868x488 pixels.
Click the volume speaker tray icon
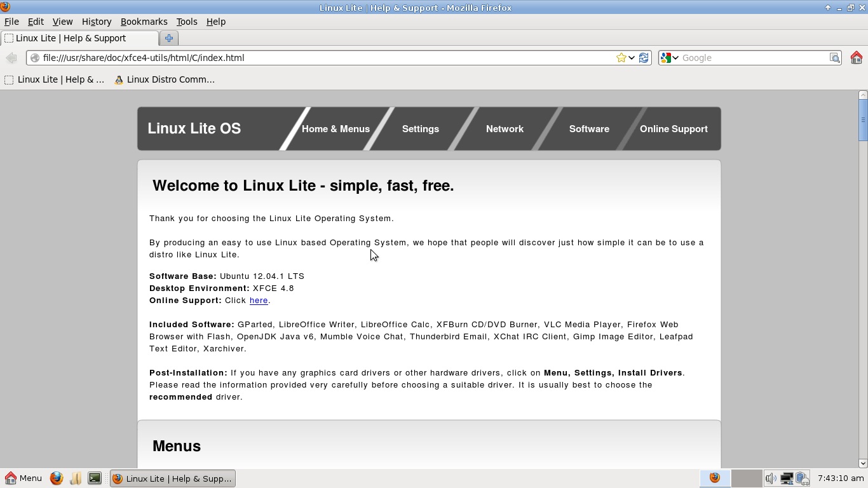pyautogui.click(x=771, y=478)
